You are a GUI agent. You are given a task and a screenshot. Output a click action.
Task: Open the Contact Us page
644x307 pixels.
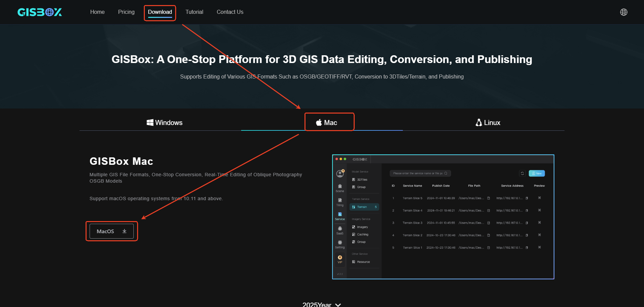230,12
